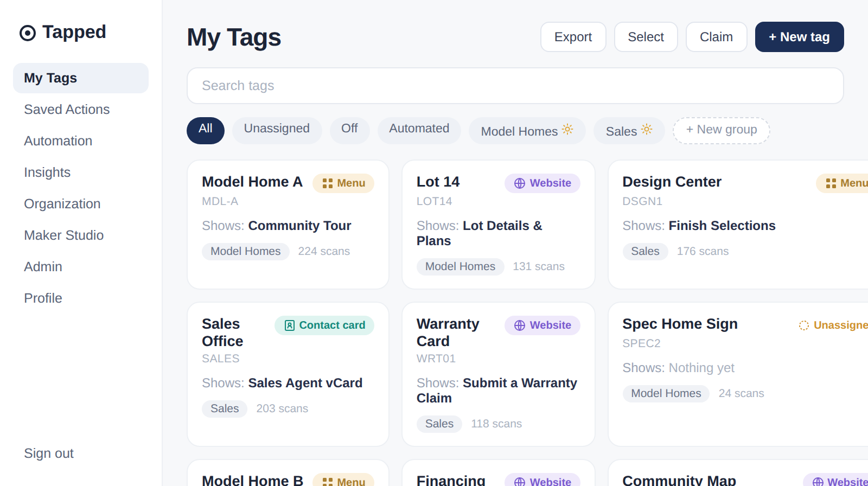868x486 pixels.
Task: Click Model Homes label on Model Home A card
Action: coord(246,251)
